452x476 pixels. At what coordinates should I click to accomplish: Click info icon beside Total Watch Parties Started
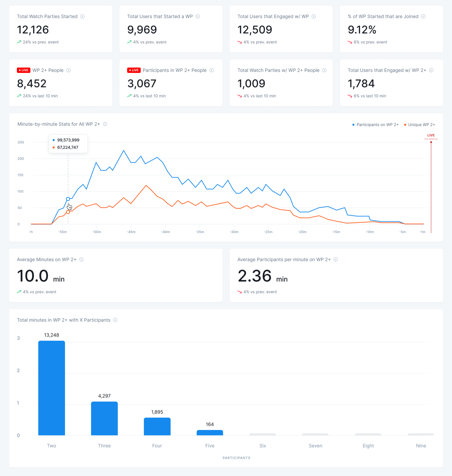click(x=82, y=16)
